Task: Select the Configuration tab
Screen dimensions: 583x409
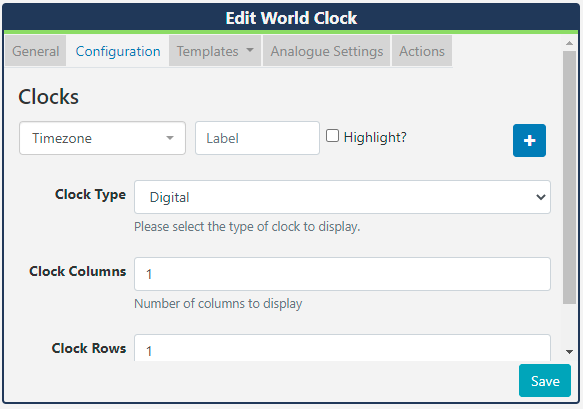Action: click(x=118, y=51)
